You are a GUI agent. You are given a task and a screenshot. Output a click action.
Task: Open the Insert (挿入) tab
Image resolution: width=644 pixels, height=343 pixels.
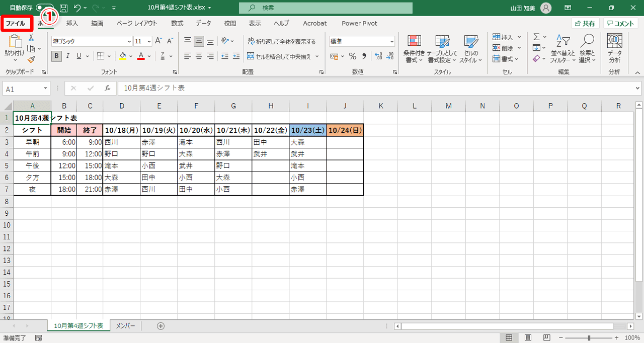72,23
